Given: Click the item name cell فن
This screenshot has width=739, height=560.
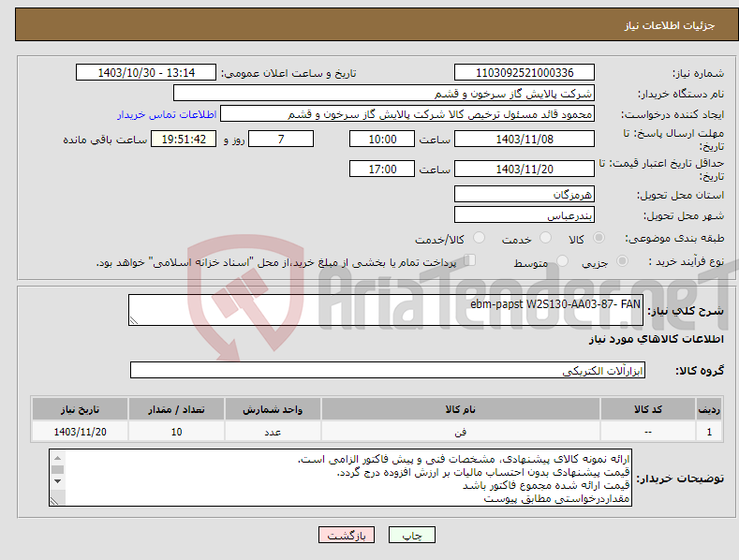Looking at the screenshot, I should coord(461,432).
